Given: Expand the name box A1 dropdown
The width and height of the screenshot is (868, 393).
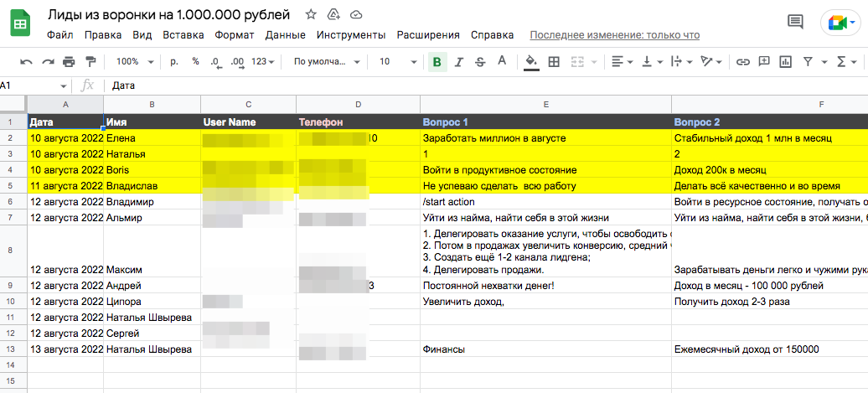Looking at the screenshot, I should click(63, 86).
